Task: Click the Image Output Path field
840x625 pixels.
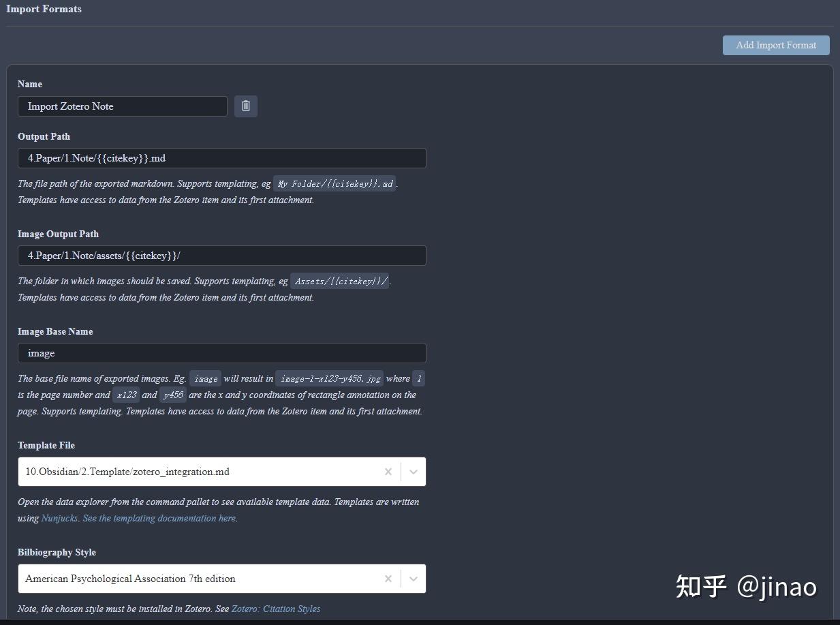Action: 221,255
